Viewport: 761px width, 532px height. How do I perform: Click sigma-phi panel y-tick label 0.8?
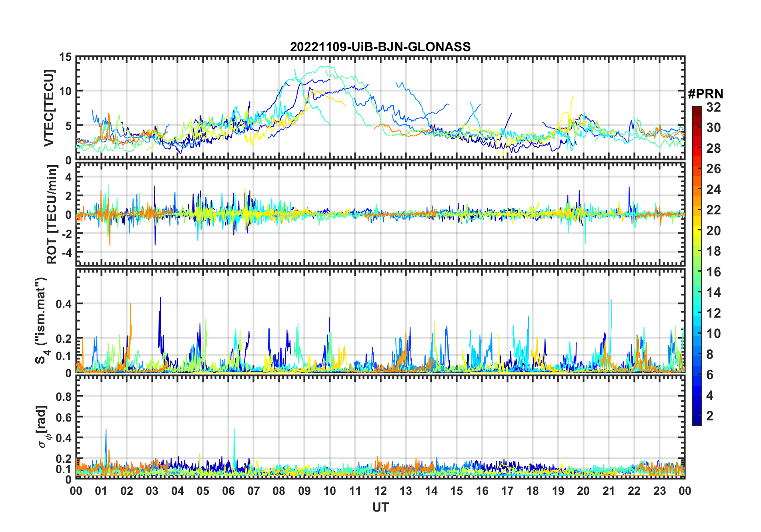pyautogui.click(x=64, y=396)
